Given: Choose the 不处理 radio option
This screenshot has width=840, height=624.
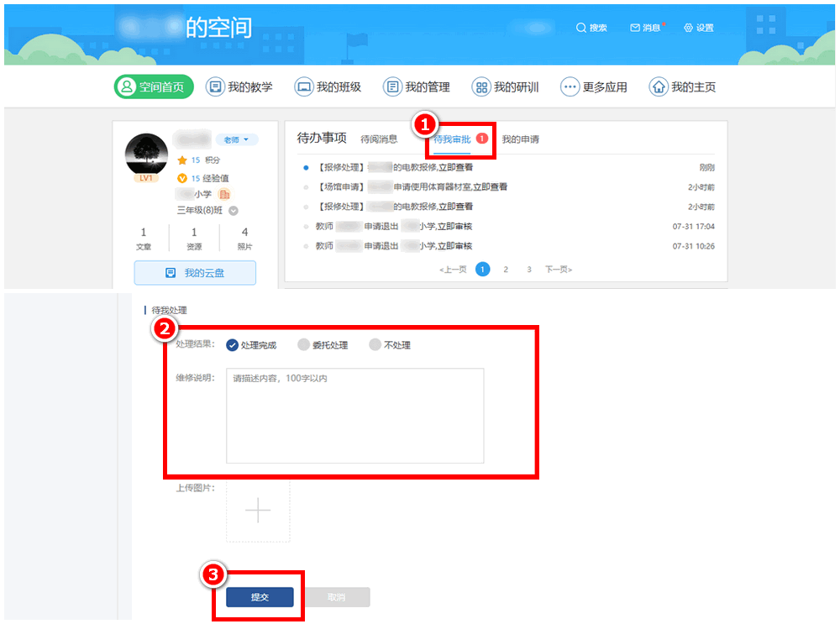Looking at the screenshot, I should (375, 345).
